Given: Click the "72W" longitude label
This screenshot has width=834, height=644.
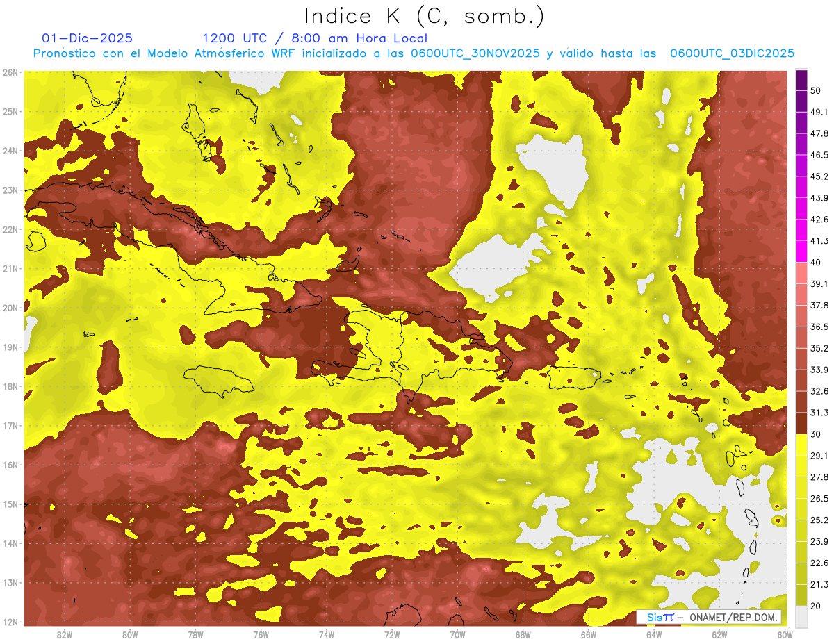Looking at the screenshot, I should coord(392,634).
